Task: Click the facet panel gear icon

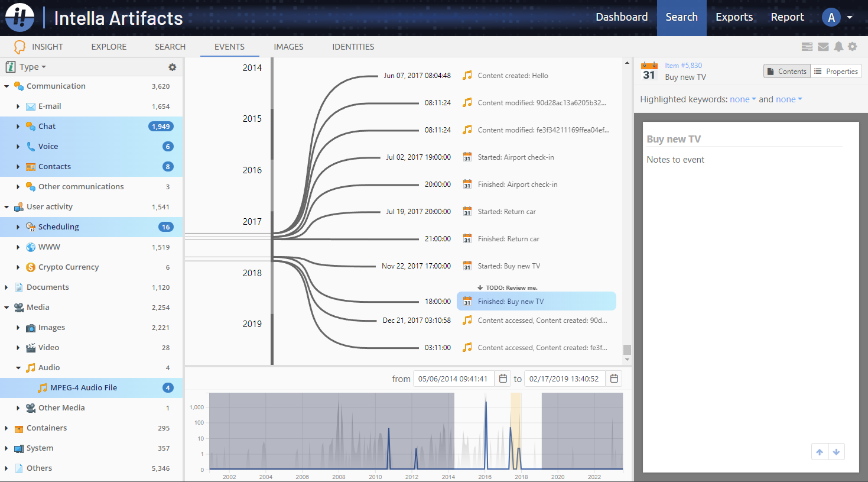Action: point(172,67)
